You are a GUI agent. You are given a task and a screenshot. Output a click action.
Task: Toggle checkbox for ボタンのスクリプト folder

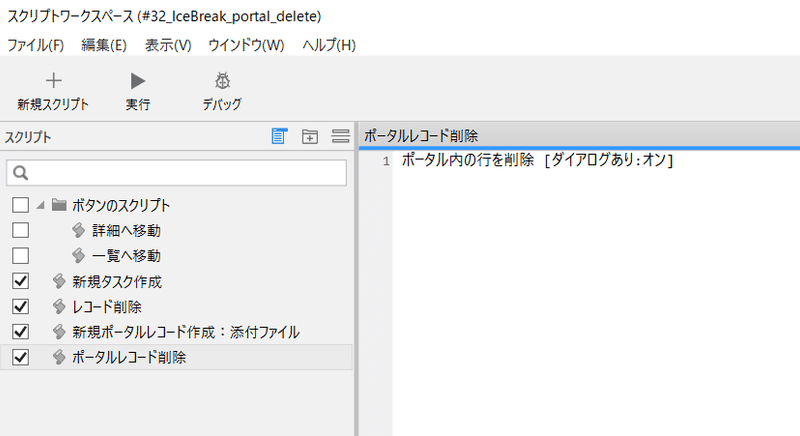point(20,205)
